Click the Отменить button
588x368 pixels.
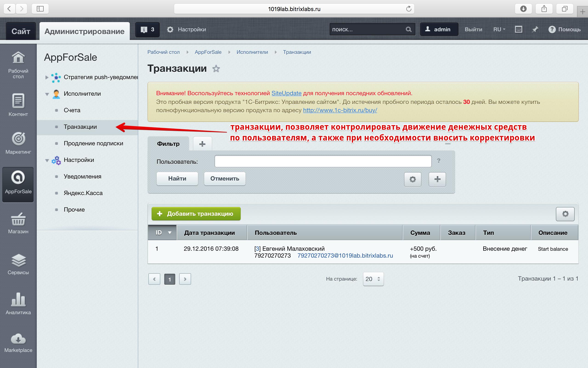[225, 179]
